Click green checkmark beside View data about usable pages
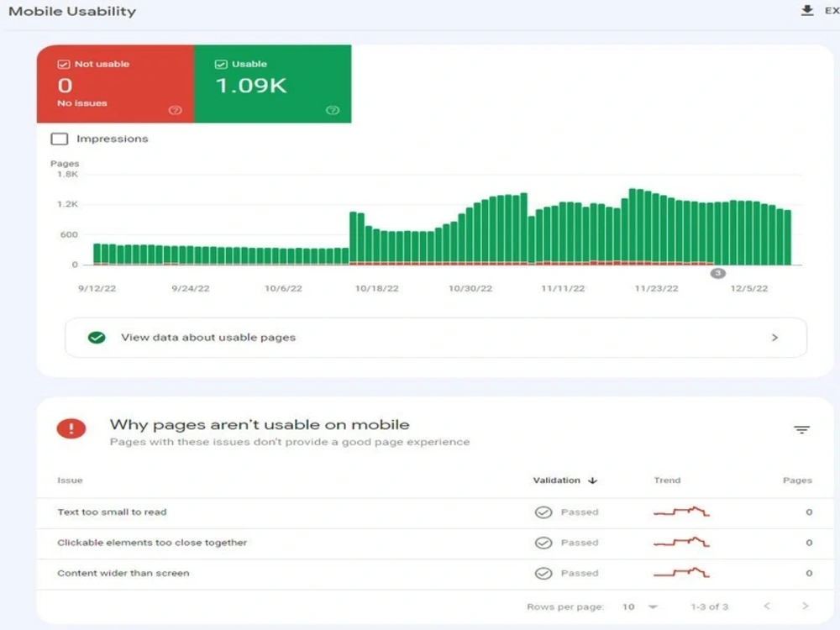Viewport: 840px width, 630px height. [97, 338]
